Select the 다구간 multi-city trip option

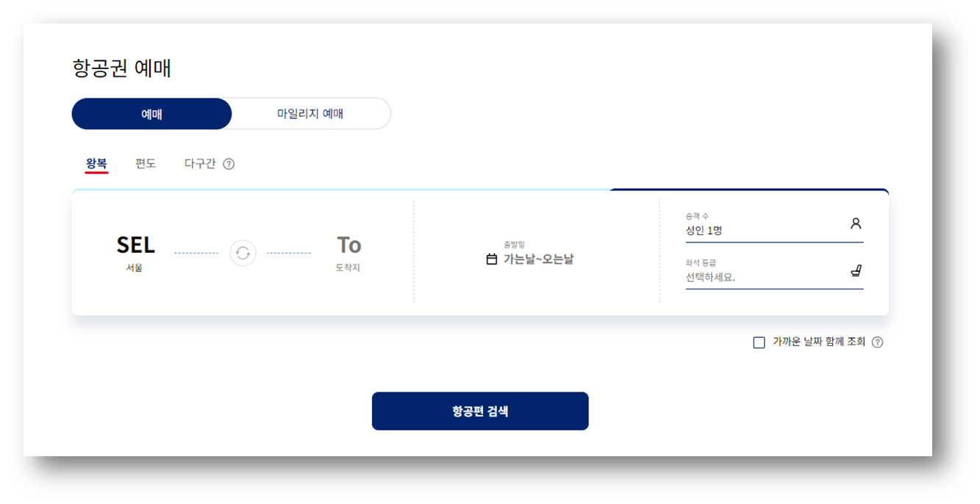pyautogui.click(x=198, y=163)
